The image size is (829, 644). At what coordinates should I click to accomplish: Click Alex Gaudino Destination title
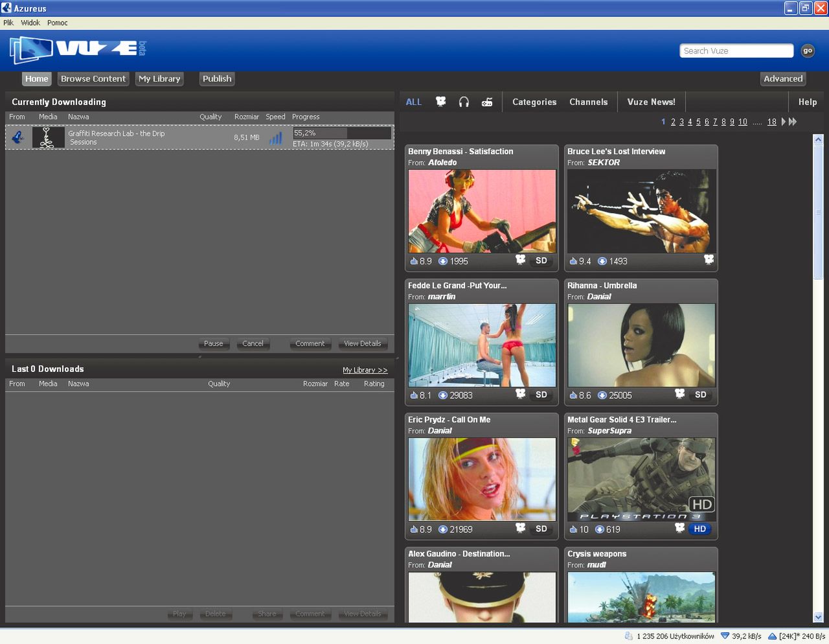pyautogui.click(x=459, y=554)
